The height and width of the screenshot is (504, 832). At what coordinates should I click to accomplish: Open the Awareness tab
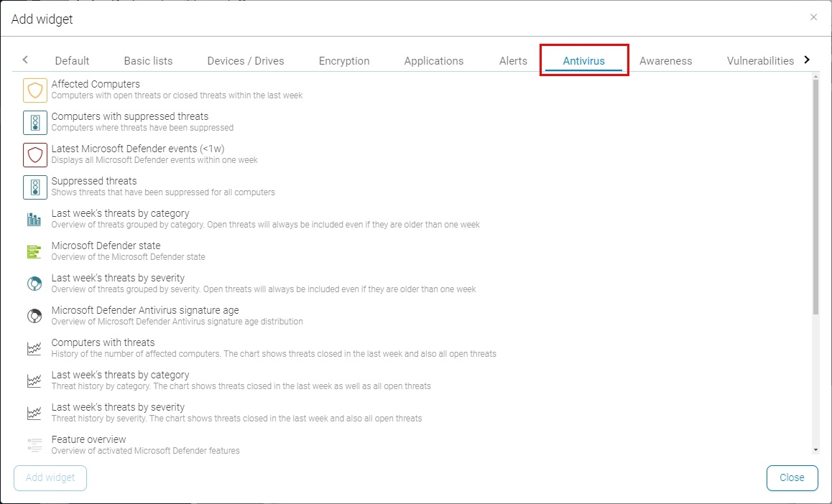coord(665,61)
